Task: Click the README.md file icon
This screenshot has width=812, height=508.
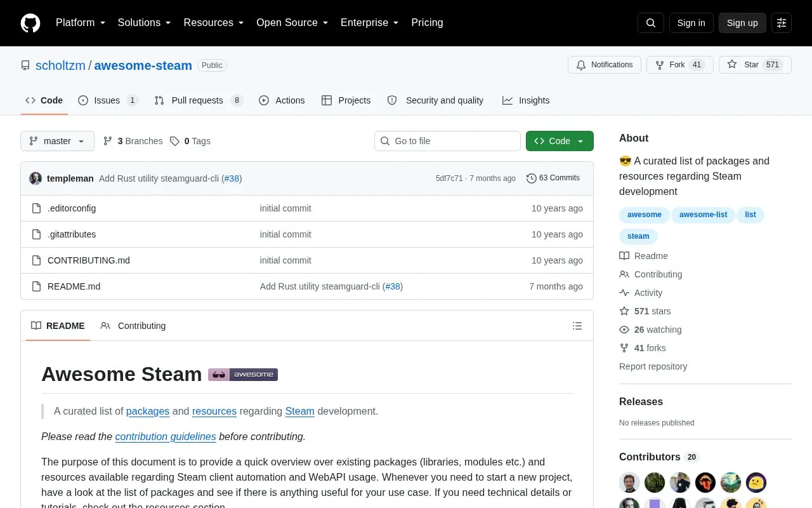Action: pos(37,286)
